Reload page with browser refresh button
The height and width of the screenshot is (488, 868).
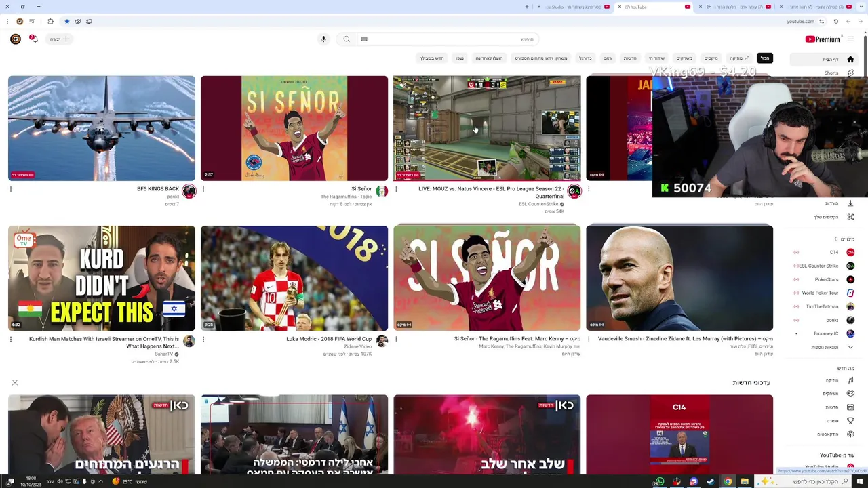(836, 22)
